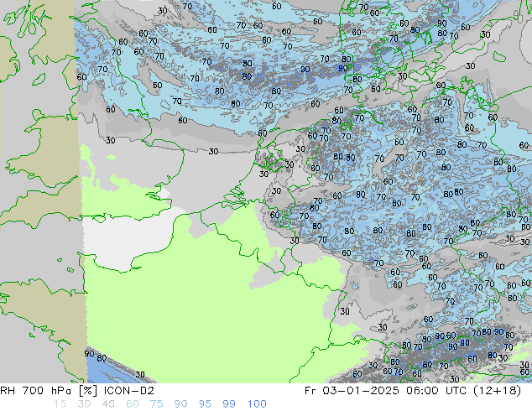Viewport: 532px width, 411px height.
Task: Click the legend value 60 below the title
Action: pos(133,404)
